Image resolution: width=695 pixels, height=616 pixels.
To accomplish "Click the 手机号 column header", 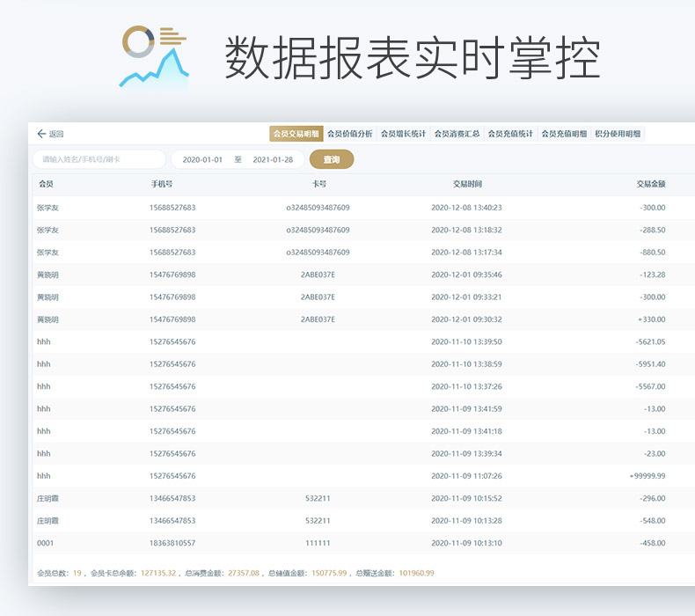I will pyautogui.click(x=162, y=184).
